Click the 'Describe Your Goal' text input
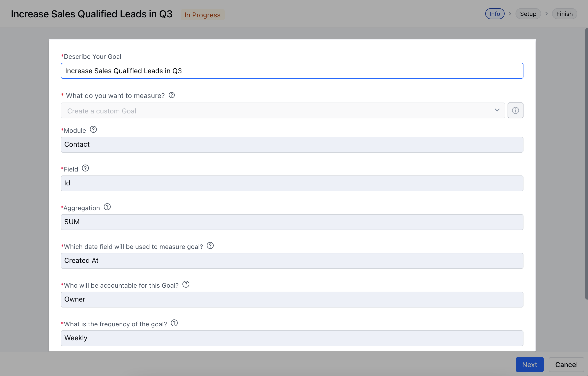Viewport: 588px width, 376px height. [x=292, y=71]
